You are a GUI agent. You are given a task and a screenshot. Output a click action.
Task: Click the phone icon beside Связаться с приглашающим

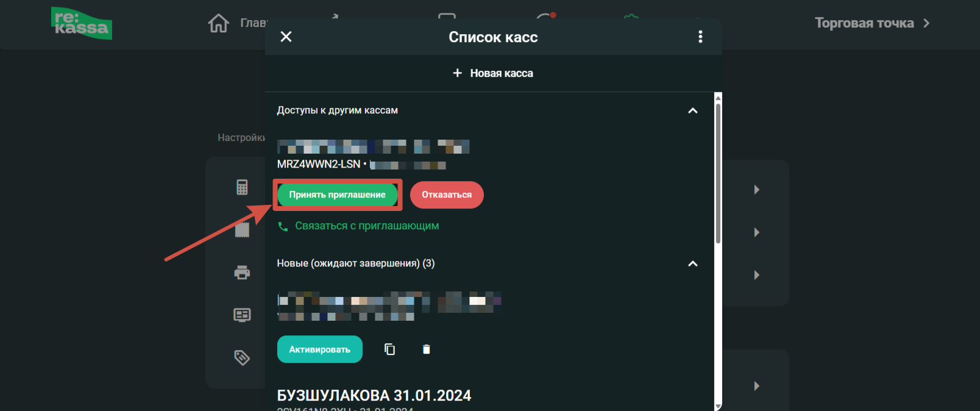tap(283, 226)
